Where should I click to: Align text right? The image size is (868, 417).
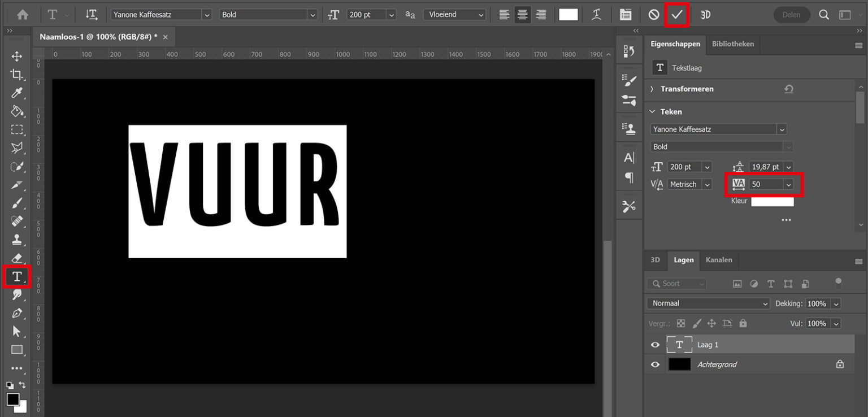[541, 15]
